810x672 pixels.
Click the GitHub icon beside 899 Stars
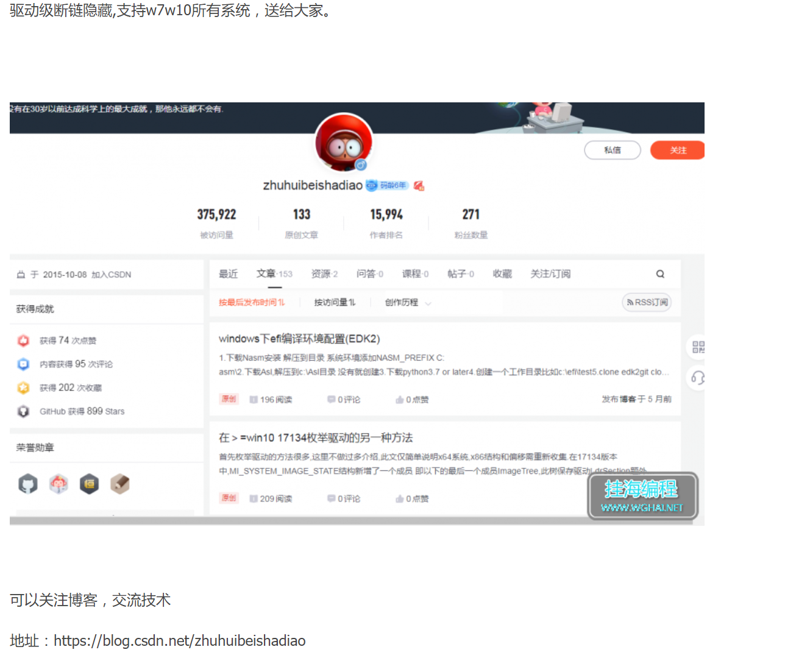23,411
